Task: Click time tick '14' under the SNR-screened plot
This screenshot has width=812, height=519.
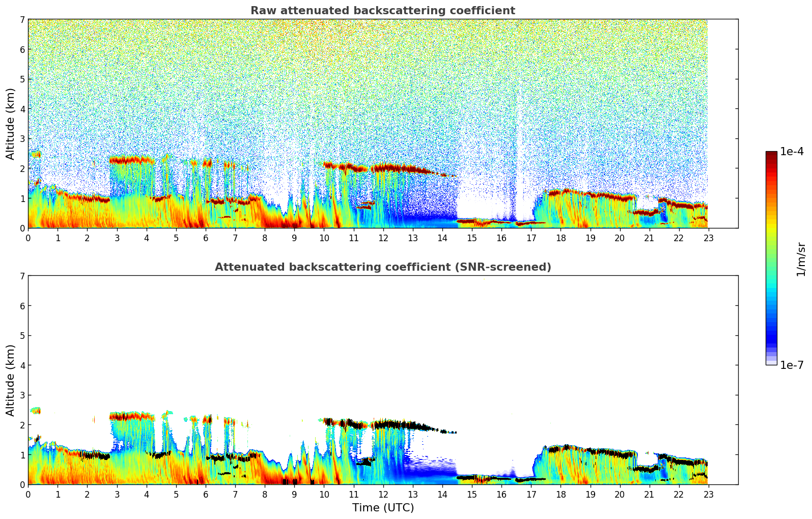Action: [x=442, y=495]
